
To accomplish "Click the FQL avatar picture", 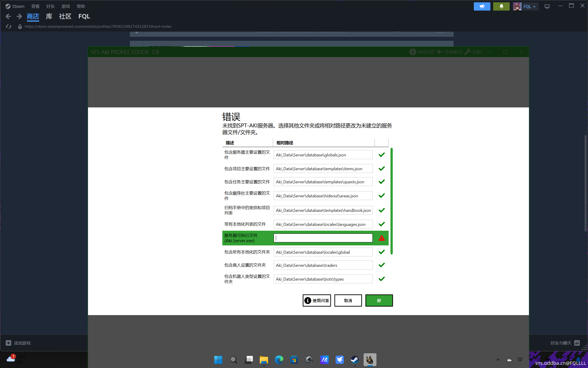I will [x=517, y=6].
